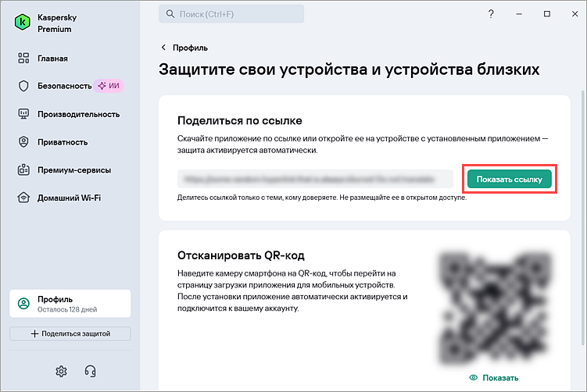587x392 pixels.
Task: Click the Поиск search field
Action: click(x=231, y=14)
